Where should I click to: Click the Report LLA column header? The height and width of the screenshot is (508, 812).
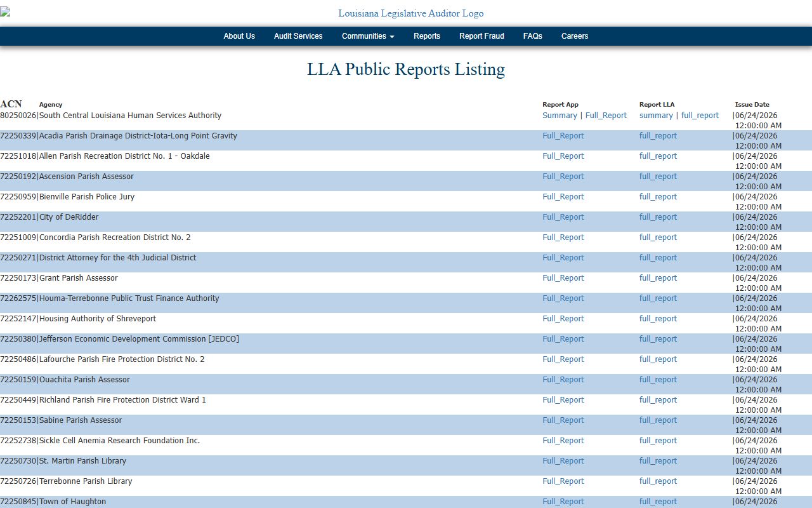pos(657,104)
